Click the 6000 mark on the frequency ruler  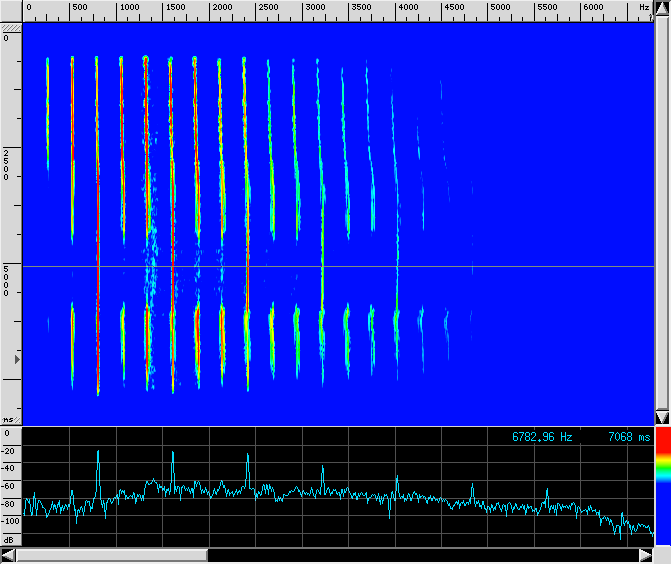[593, 8]
